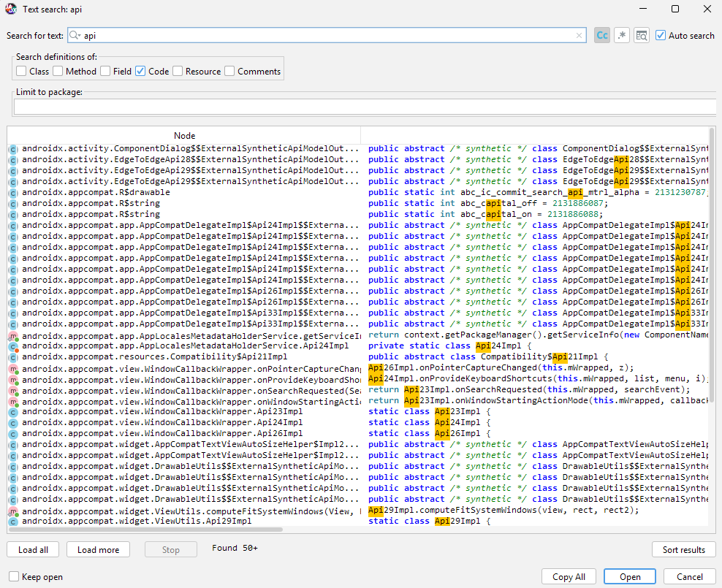The height and width of the screenshot is (588, 722).
Task: Focus the Limit to package field
Action: (x=364, y=107)
